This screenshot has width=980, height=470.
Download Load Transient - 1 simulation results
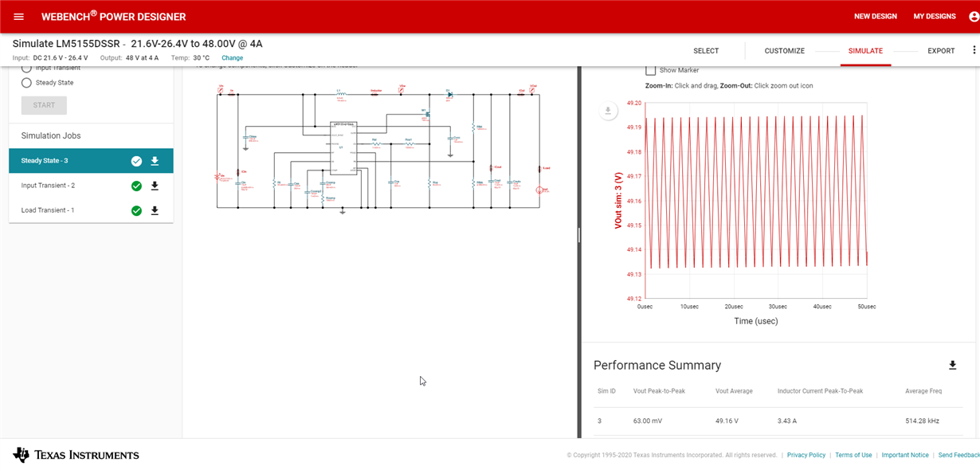pos(155,210)
